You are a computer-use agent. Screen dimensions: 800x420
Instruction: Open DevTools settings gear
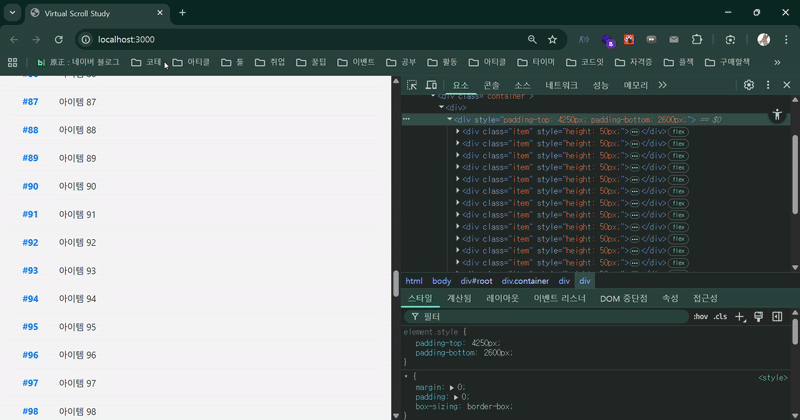pyautogui.click(x=749, y=85)
